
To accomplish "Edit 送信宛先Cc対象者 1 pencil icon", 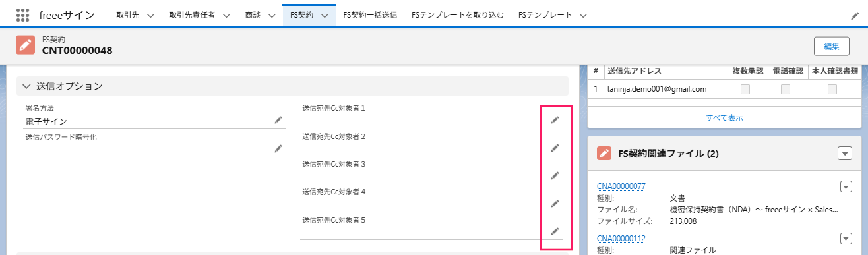I will 555,119.
